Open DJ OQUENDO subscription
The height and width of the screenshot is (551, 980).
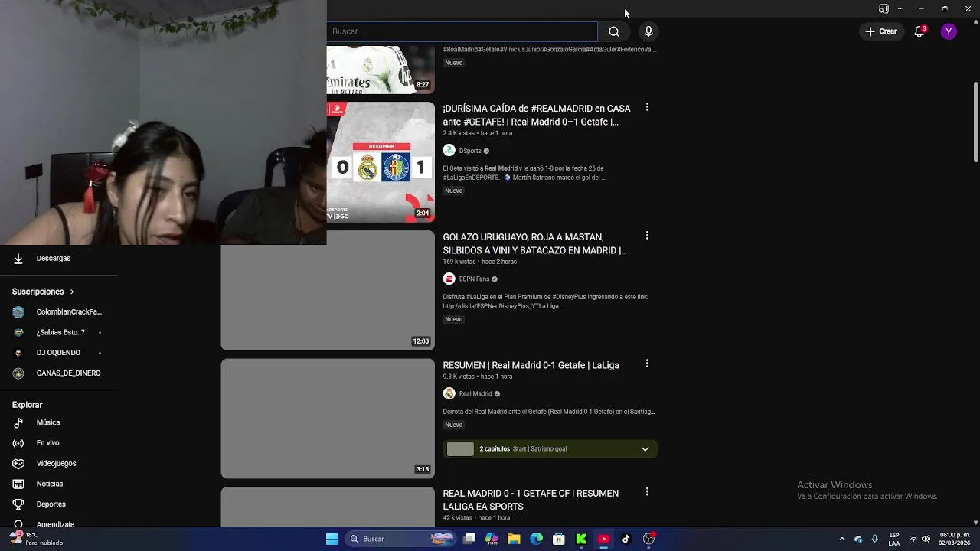click(59, 352)
